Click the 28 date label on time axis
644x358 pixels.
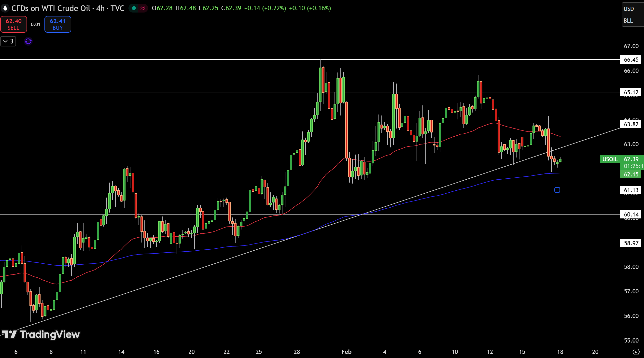[x=297, y=352]
